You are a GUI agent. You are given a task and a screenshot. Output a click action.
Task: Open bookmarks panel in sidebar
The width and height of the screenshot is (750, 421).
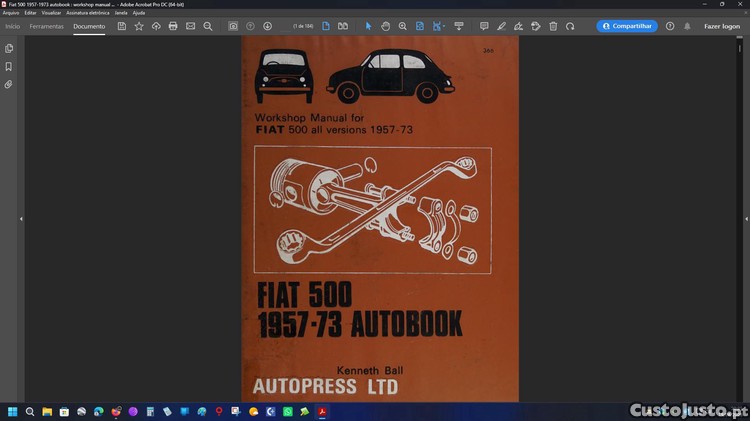point(9,66)
